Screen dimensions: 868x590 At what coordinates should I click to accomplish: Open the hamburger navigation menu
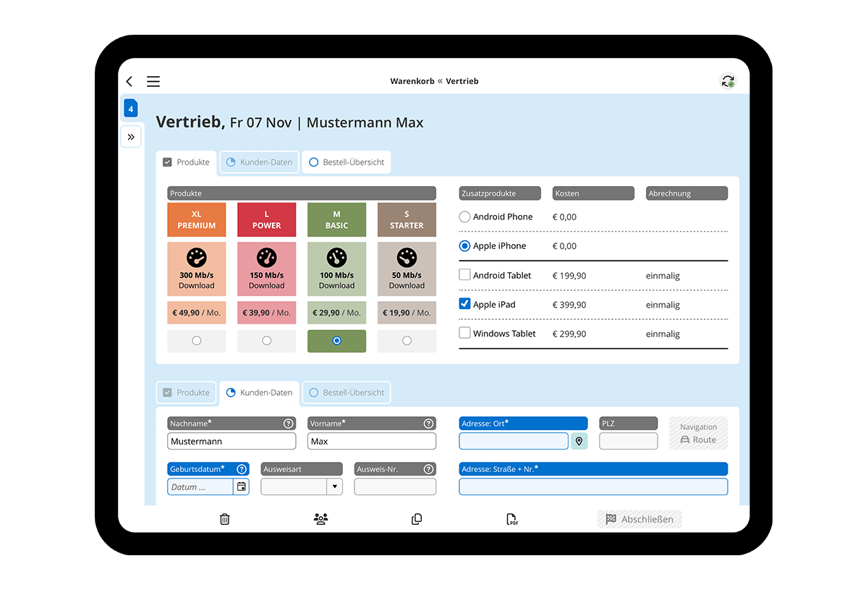153,81
